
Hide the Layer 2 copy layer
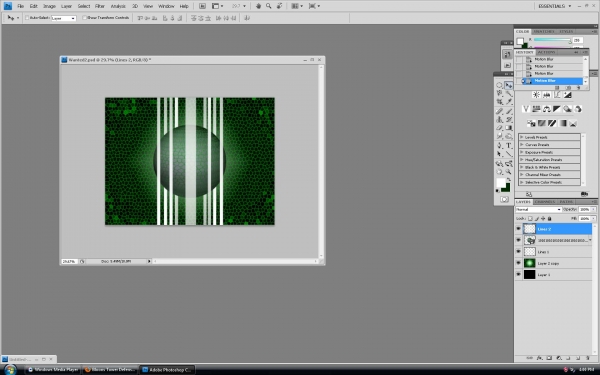518,263
